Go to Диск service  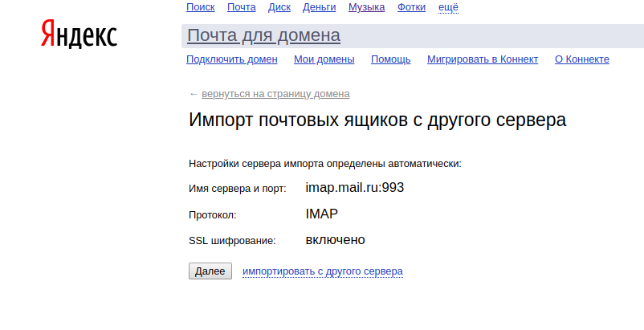click(x=279, y=7)
